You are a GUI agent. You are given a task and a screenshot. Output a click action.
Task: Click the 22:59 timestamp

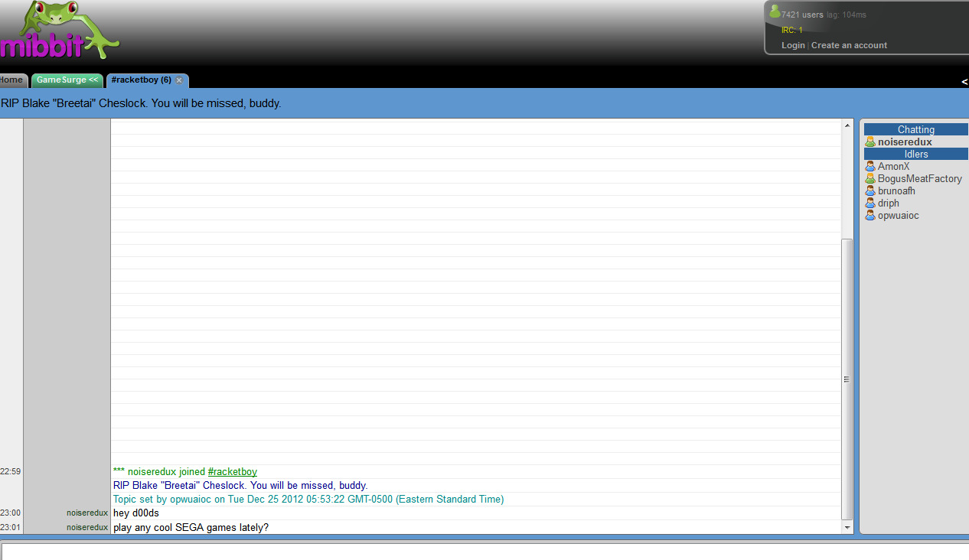click(11, 472)
